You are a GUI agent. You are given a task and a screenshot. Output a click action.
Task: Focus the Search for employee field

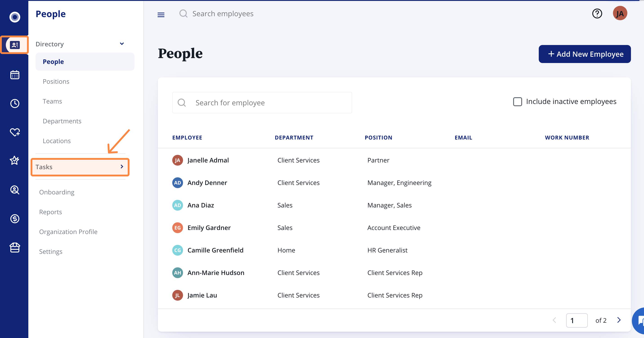pos(262,103)
